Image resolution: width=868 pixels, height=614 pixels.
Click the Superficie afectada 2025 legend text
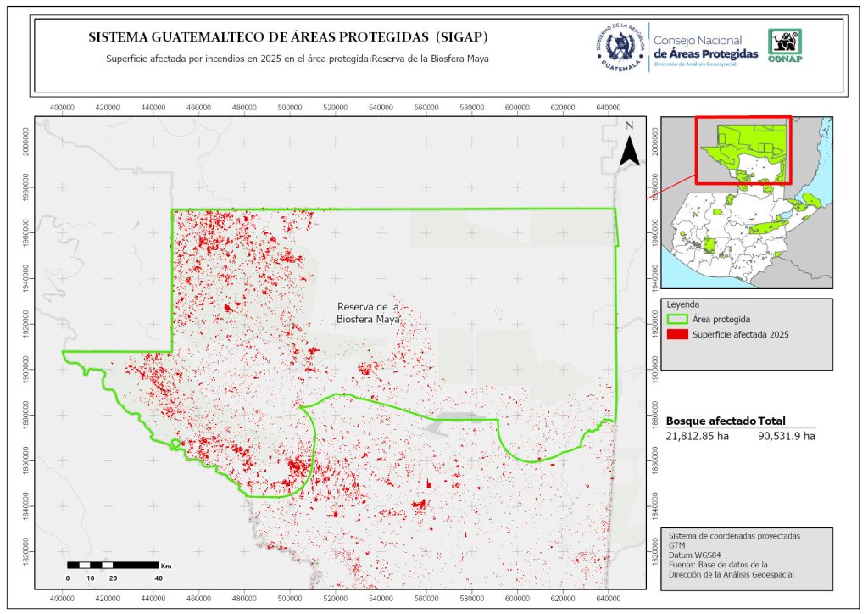tap(740, 335)
